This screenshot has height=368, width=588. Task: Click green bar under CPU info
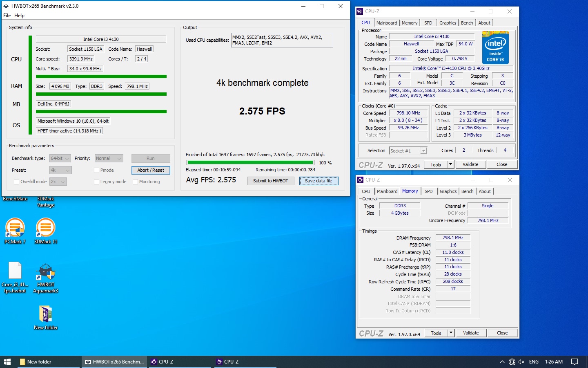101,76
